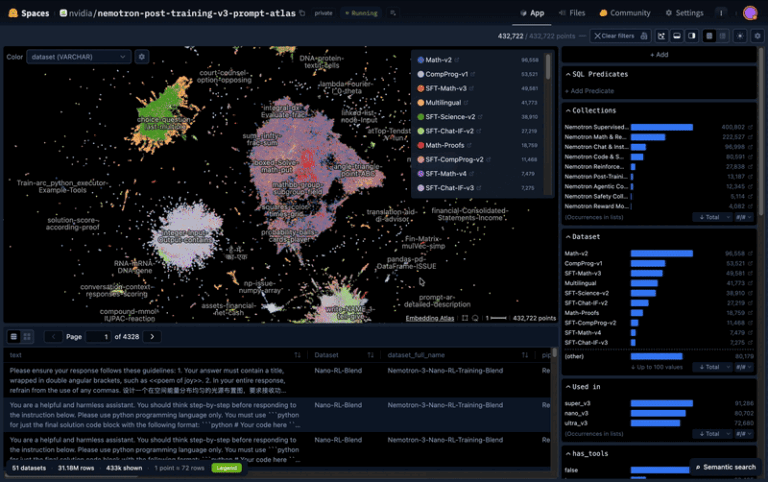Select the table list view icon
Image resolution: width=768 pixels, height=482 pixels.
[14, 337]
